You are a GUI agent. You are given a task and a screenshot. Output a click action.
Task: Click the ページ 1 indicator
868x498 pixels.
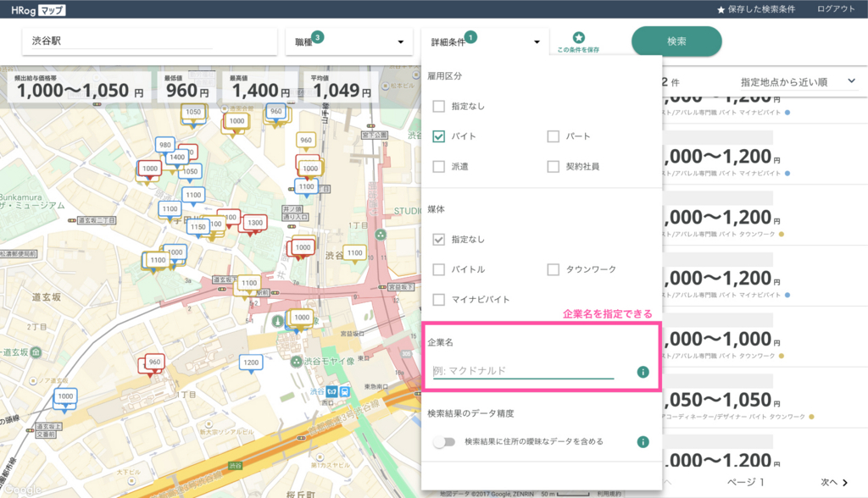(x=746, y=483)
